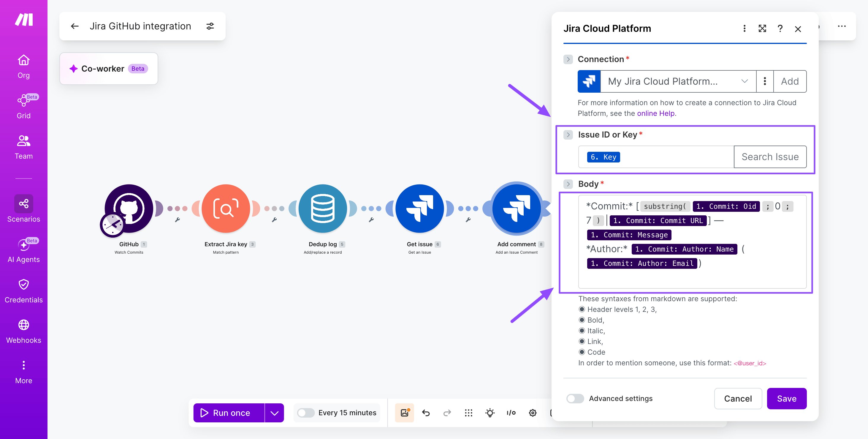This screenshot has height=439, width=868.
Task: Open connection three-dot menu beside Add
Action: tap(765, 81)
